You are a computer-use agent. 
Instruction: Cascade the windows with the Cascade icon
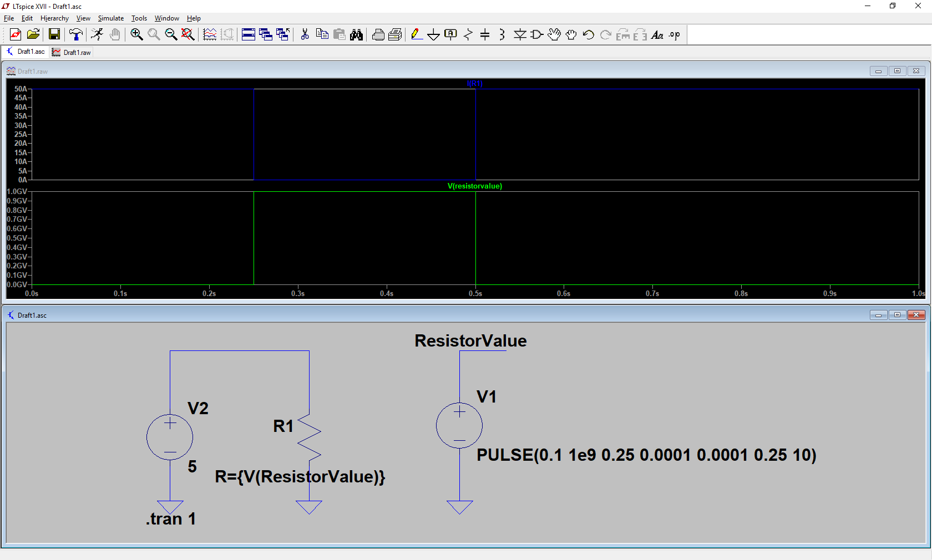(266, 34)
